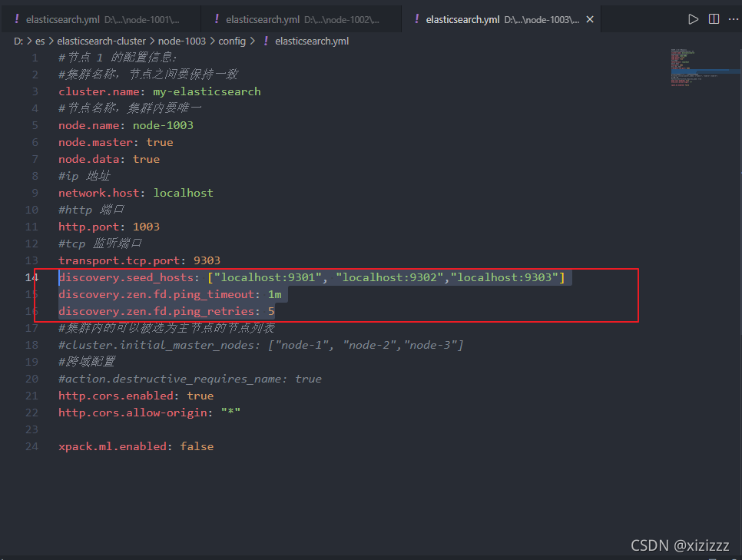Open the elasticsearch-cluster breadcrumb
Viewport: 742px width, 560px height.
tap(101, 41)
